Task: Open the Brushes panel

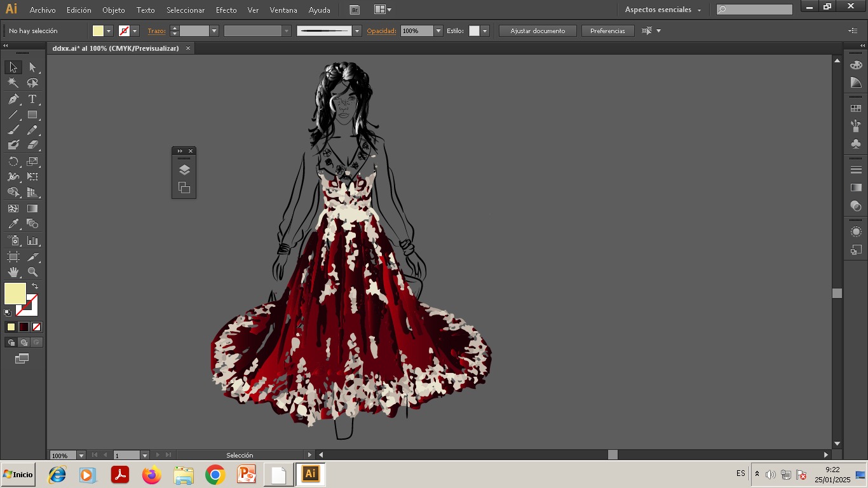Action: point(856,126)
